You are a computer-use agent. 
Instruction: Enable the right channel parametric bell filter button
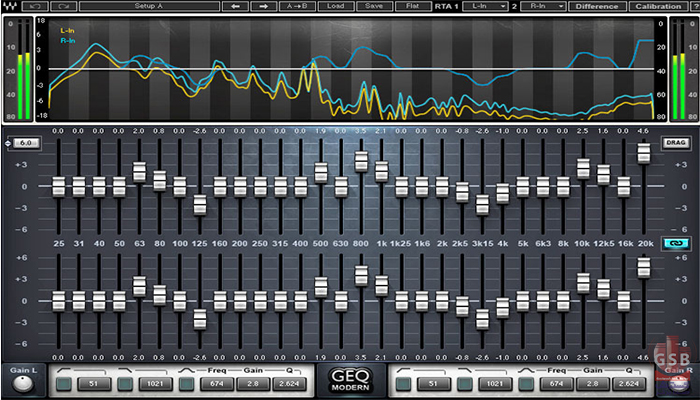point(527,383)
